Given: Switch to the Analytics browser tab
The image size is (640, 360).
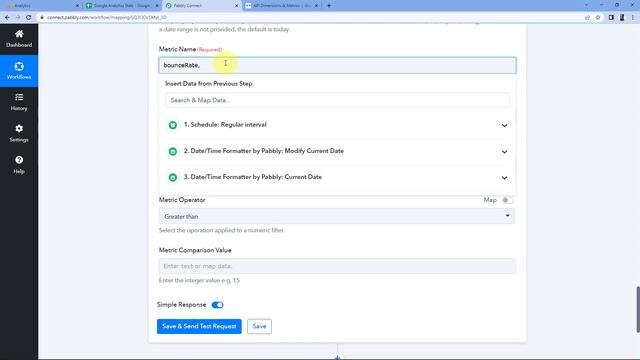Looking at the screenshot, I should click(x=41, y=6).
